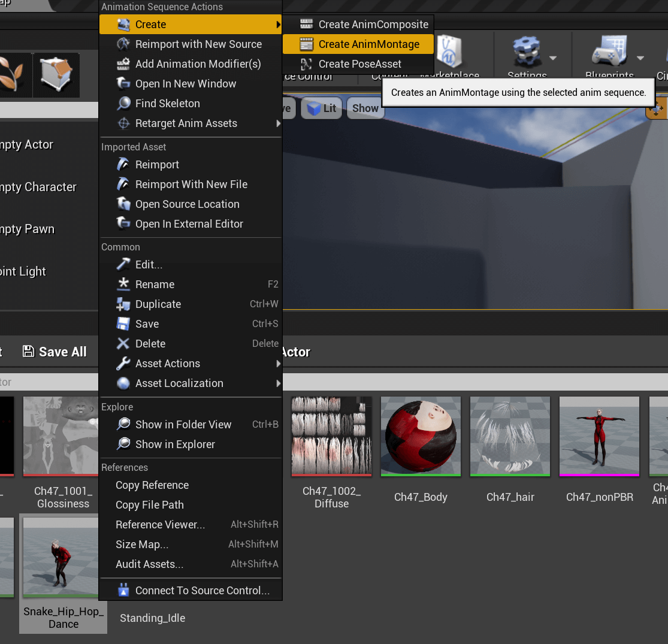
Task: Click the Find Skeleton magnifier icon
Action: 123,104
